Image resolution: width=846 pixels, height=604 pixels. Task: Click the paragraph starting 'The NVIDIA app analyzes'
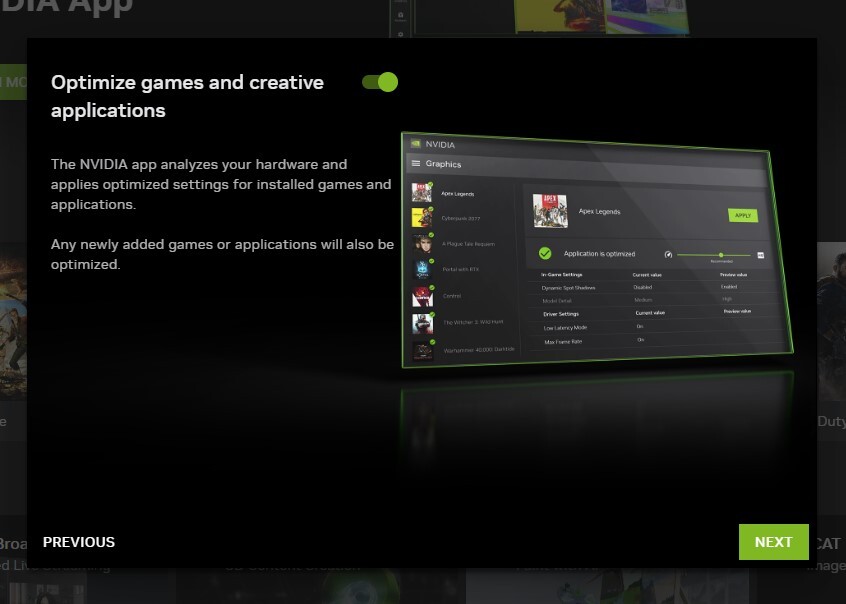click(221, 184)
